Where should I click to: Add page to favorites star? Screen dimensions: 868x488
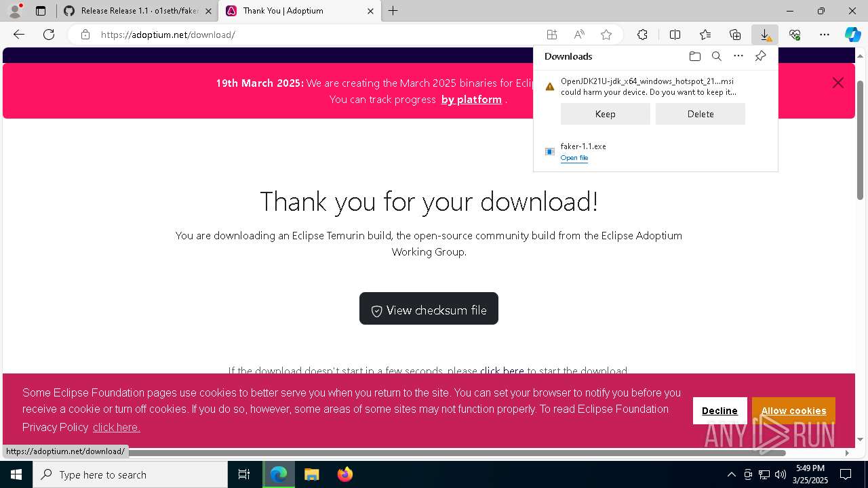(x=606, y=35)
